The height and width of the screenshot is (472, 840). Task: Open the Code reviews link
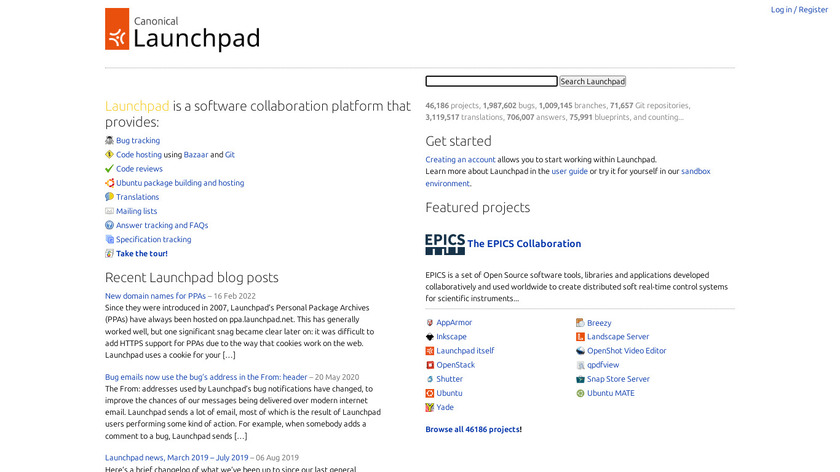(x=139, y=169)
